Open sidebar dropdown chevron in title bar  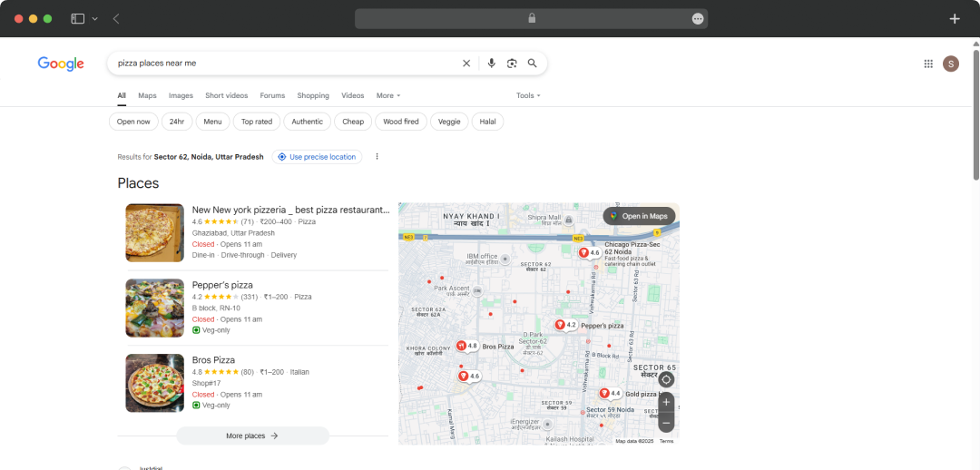click(x=95, y=19)
